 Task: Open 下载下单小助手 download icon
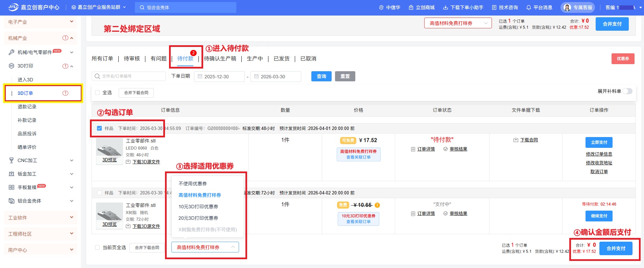coord(446,7)
